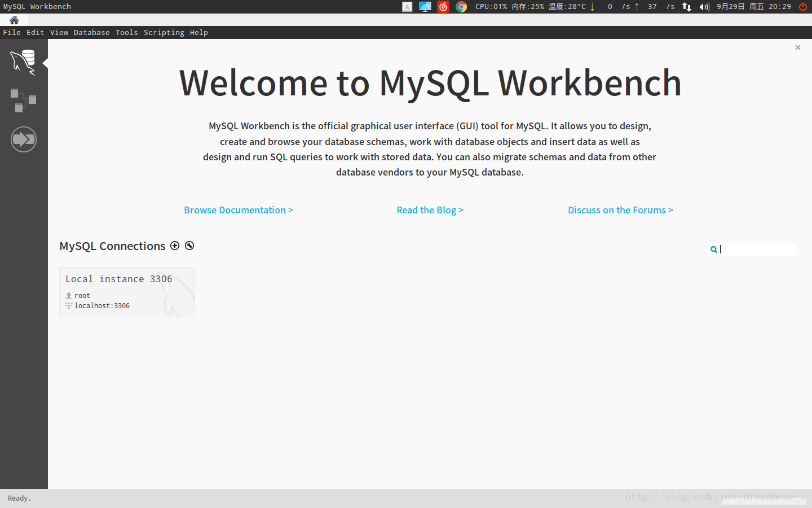The image size is (812, 508).
Task: Focus the connections search field
Action: (751, 249)
